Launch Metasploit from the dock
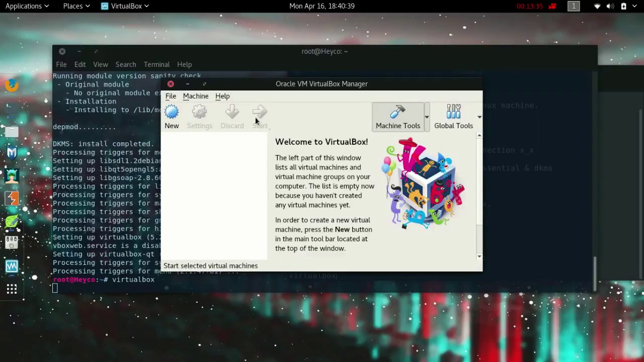The image size is (644, 362). pos(12,153)
